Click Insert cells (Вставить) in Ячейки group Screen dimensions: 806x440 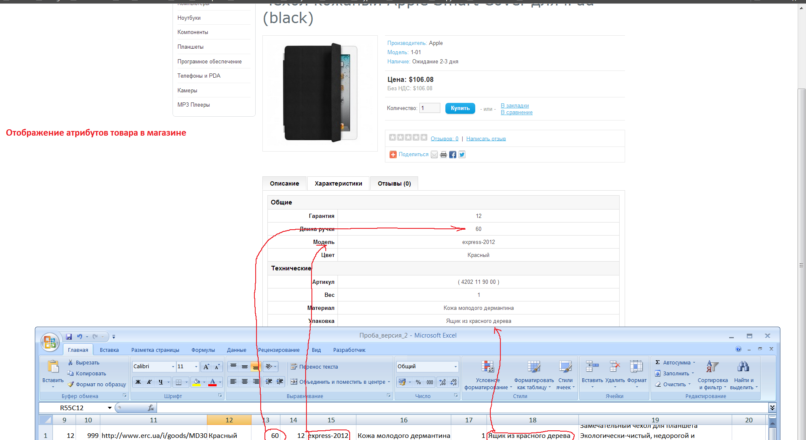[x=592, y=373]
